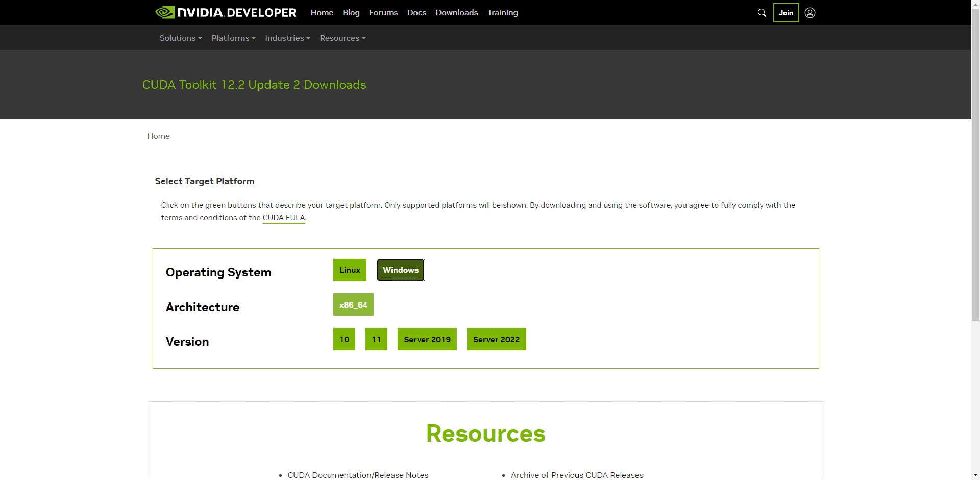Click the scrollbar down arrow
Image resolution: width=980 pixels, height=480 pixels.
[975, 476]
